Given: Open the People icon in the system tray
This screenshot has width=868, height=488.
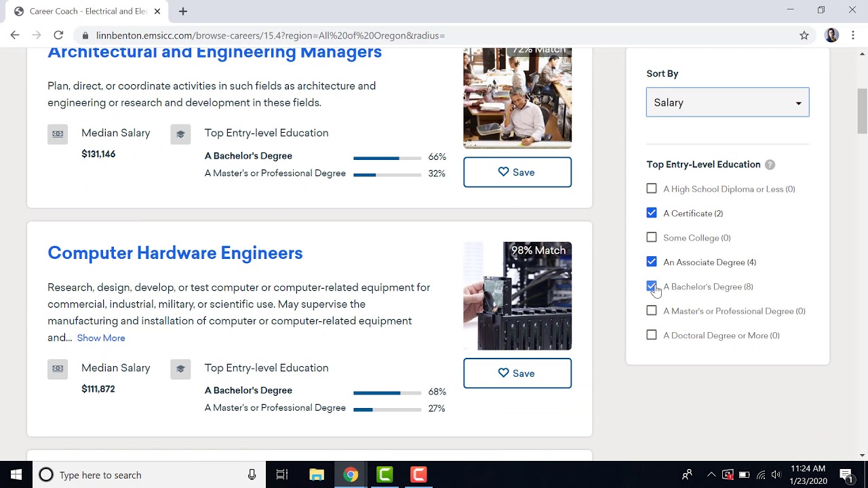Looking at the screenshot, I should click(x=687, y=474).
